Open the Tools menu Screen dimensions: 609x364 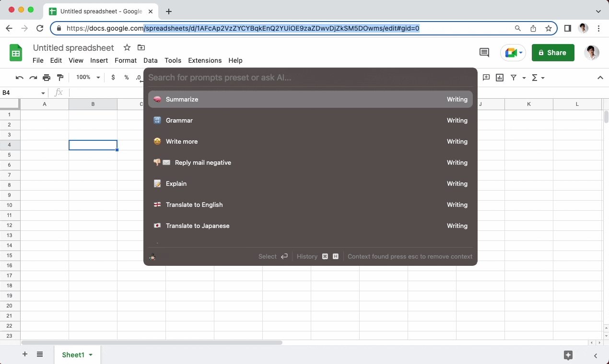173,60
